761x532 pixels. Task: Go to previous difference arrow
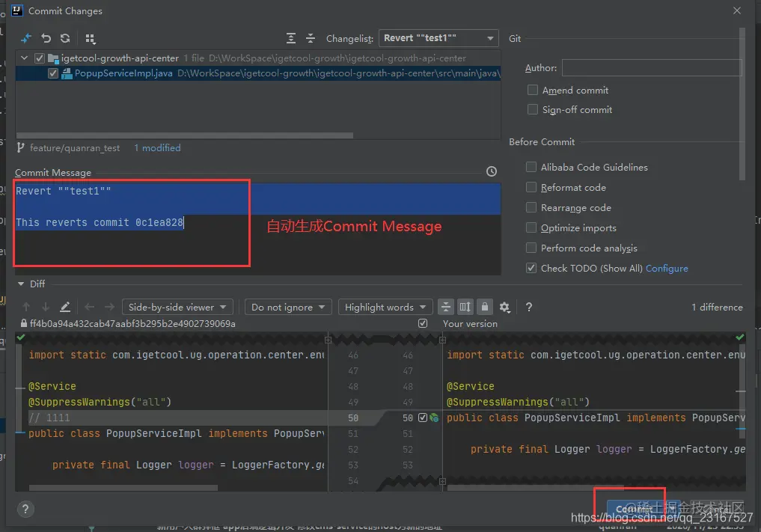[26, 307]
